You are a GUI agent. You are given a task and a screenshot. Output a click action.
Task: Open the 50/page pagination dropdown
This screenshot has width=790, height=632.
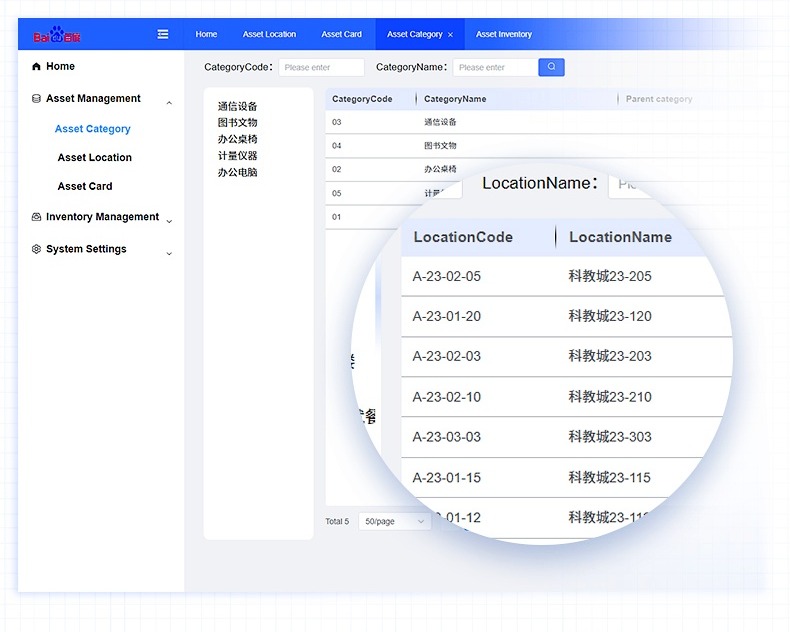coord(394,522)
